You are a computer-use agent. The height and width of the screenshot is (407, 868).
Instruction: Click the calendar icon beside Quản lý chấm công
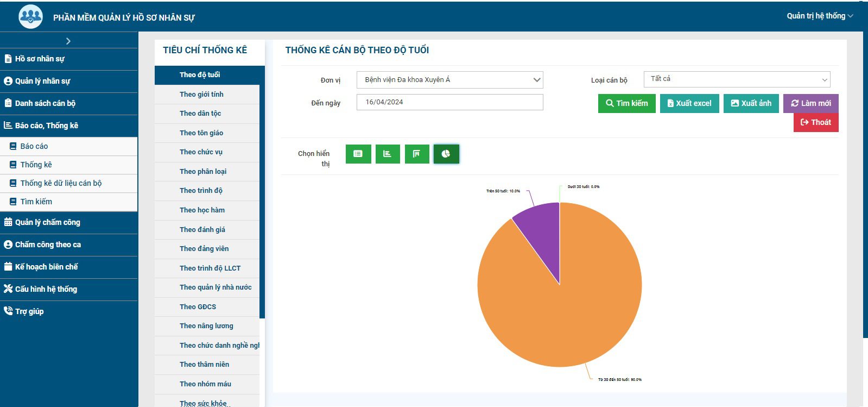8,222
